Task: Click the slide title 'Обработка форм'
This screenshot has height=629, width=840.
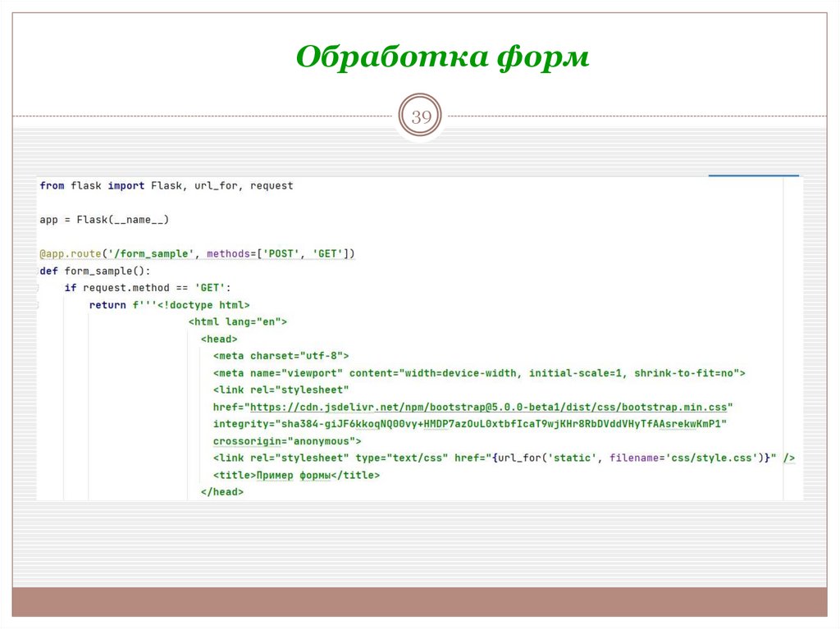Action: [x=442, y=57]
